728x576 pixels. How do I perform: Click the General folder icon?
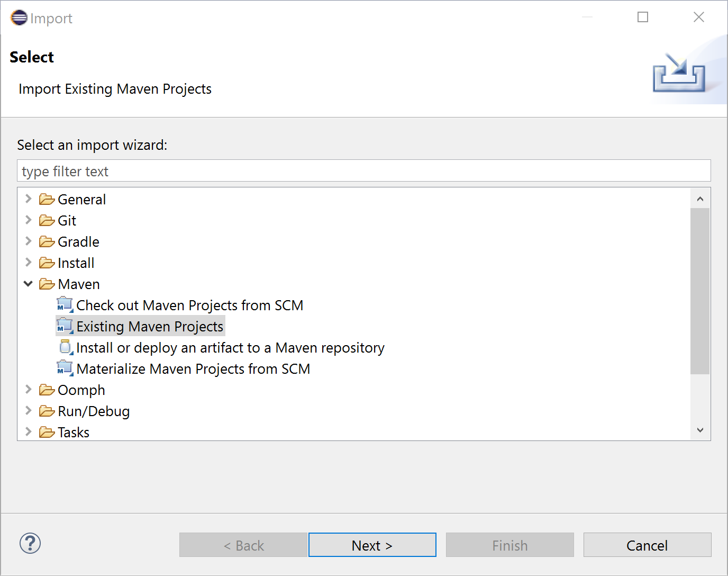(x=47, y=200)
